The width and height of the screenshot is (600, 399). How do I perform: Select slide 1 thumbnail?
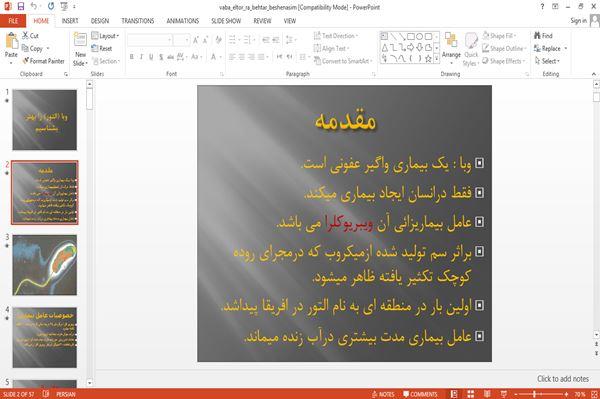point(45,120)
